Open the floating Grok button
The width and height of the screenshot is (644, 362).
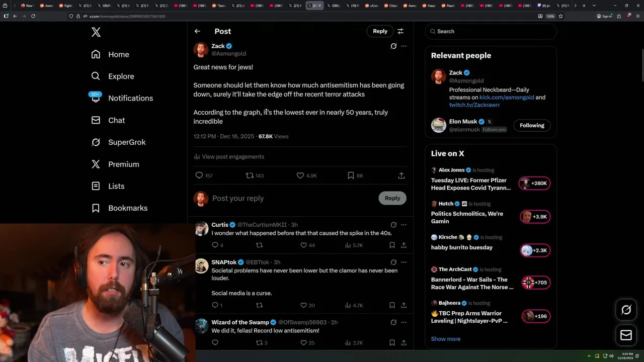point(626,310)
